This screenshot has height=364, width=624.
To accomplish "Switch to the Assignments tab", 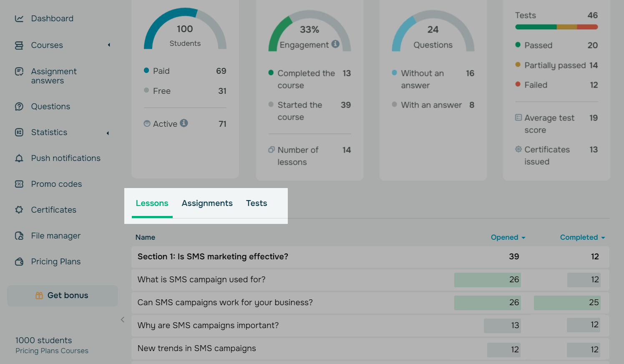I will click(x=207, y=203).
